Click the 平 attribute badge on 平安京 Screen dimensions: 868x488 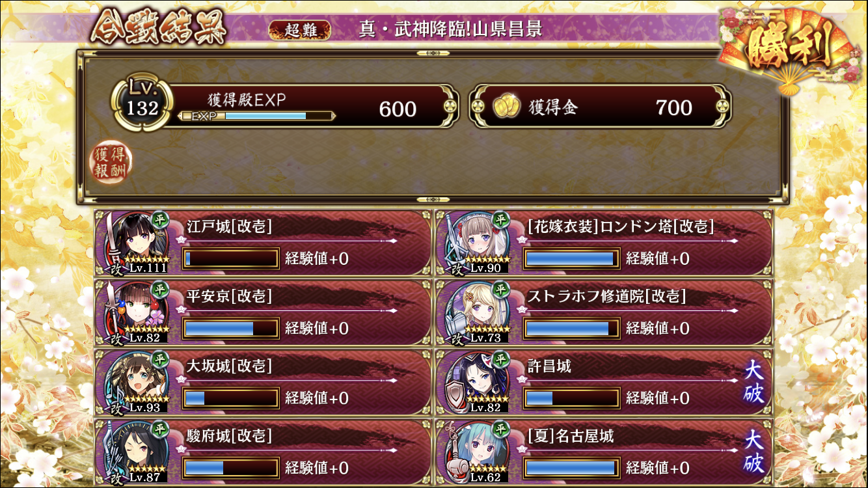(160, 289)
